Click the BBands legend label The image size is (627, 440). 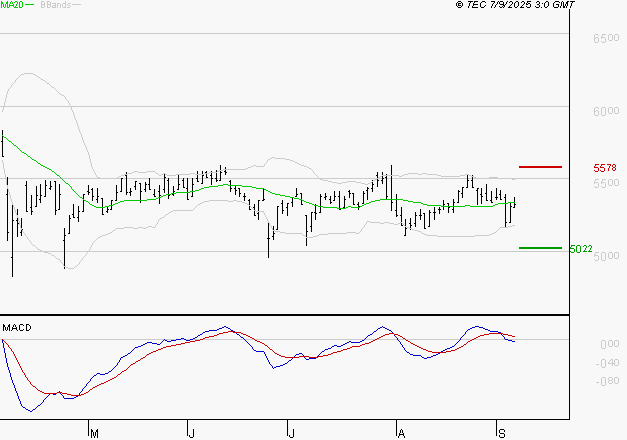pyautogui.click(x=55, y=5)
